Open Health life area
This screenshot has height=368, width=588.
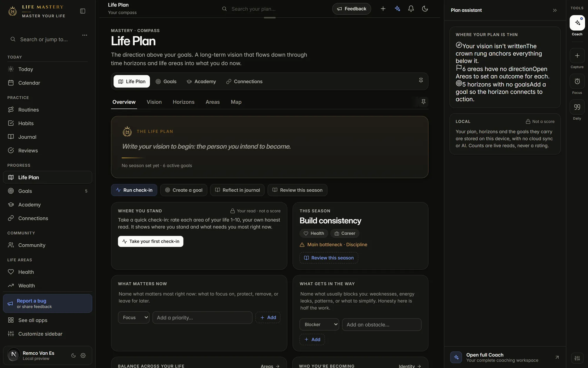coord(47,272)
